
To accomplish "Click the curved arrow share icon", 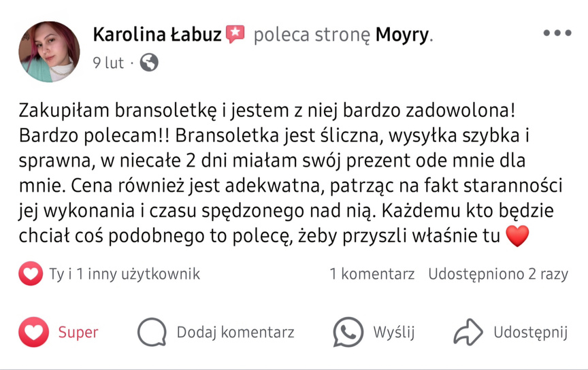I will pyautogui.click(x=468, y=332).
